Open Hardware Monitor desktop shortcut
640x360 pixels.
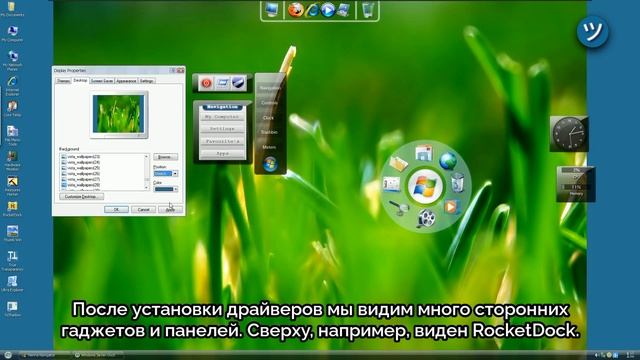(12, 161)
